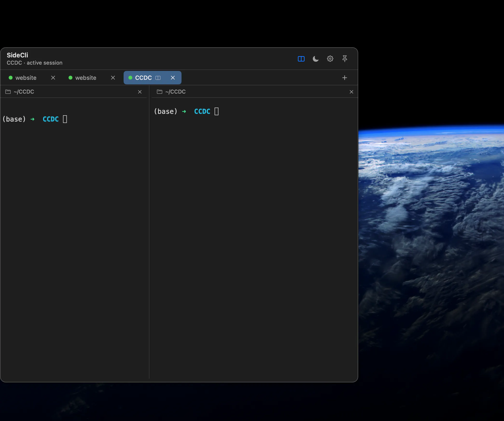The height and width of the screenshot is (421, 504).
Task: Add a new tab with the plus icon
Action: 344,78
